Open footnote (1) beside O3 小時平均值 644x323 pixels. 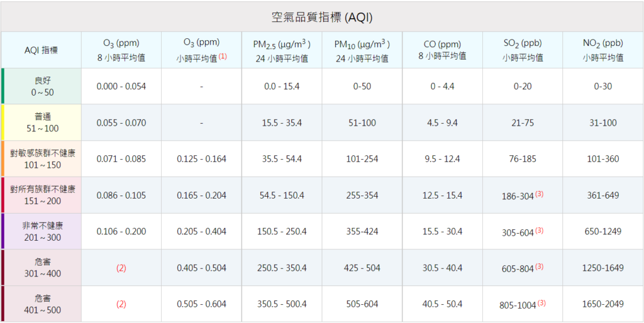click(223, 57)
